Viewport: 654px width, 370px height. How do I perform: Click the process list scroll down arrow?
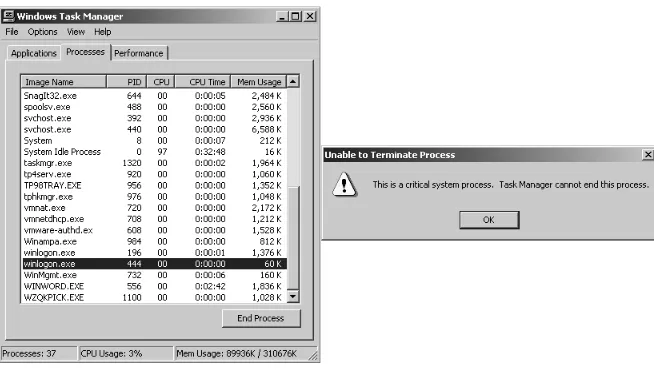293,297
